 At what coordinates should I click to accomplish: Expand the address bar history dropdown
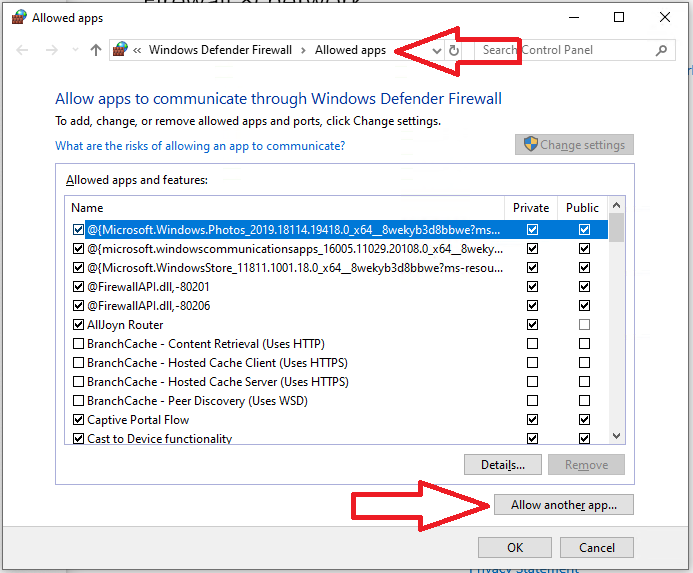pyautogui.click(x=437, y=50)
